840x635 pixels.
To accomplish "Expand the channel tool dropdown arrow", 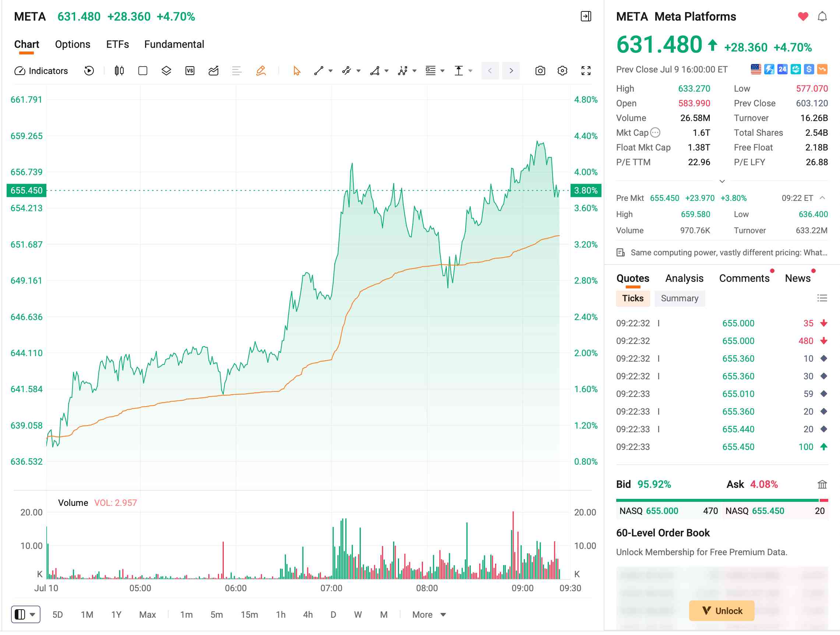I will click(358, 71).
